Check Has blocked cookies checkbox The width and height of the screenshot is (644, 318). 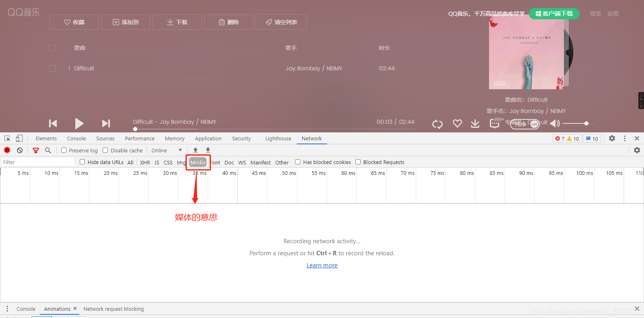pos(298,162)
